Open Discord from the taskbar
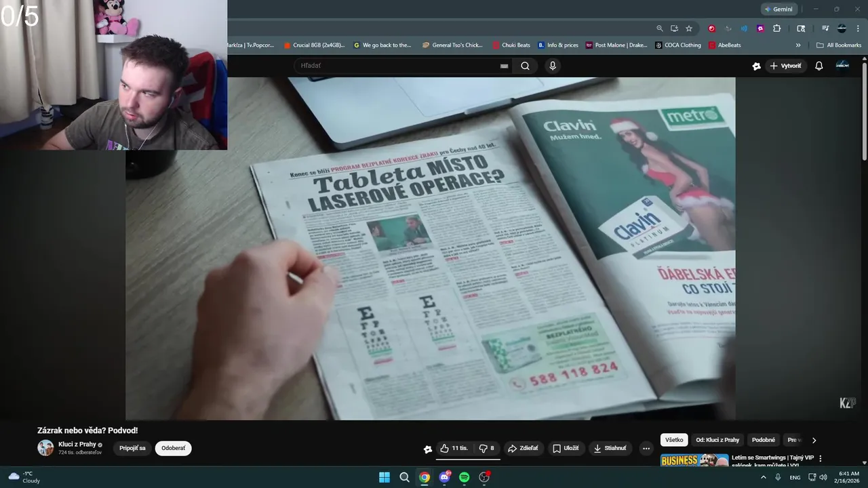Screen dimensions: 868x488 click(x=444, y=477)
